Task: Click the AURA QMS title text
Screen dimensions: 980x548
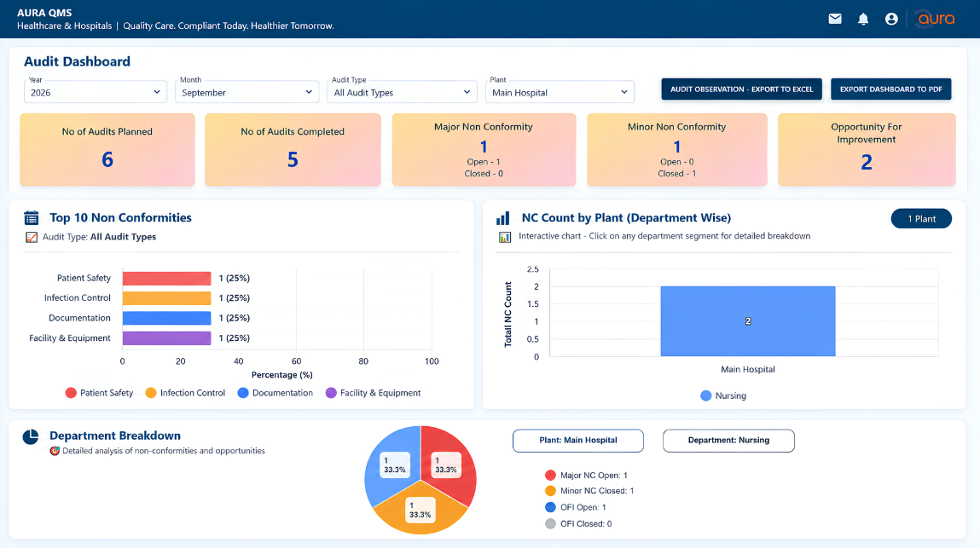Action: [x=44, y=13]
